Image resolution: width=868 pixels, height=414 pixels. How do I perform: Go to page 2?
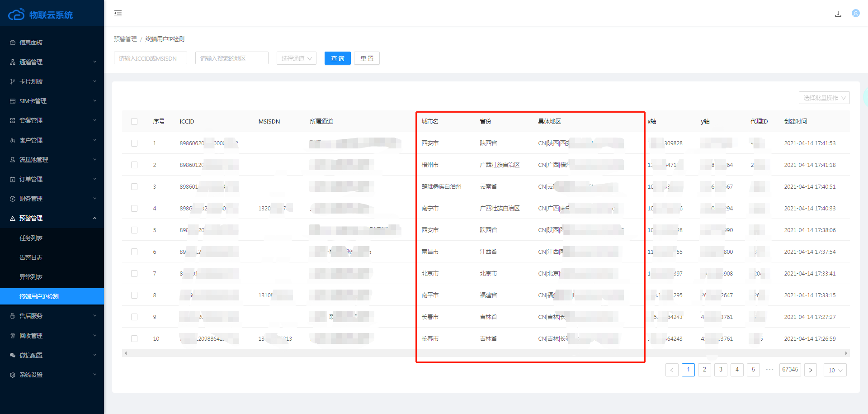(704, 370)
